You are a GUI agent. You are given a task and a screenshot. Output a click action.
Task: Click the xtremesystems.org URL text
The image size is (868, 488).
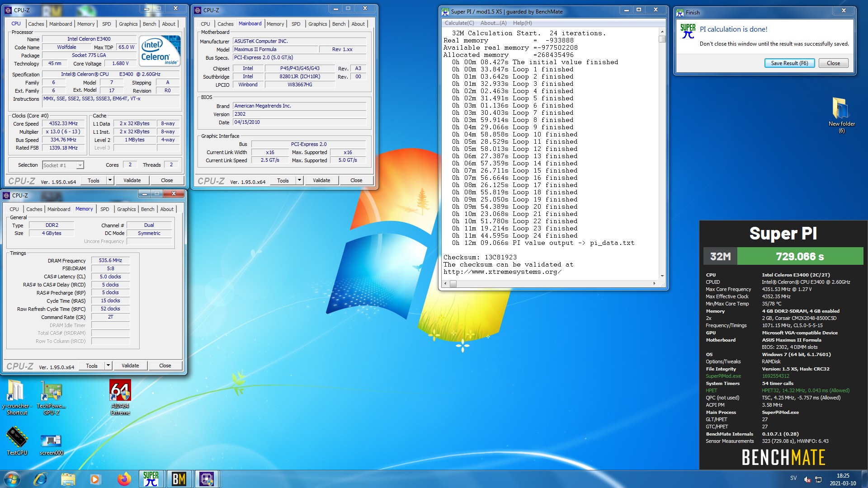tap(502, 272)
